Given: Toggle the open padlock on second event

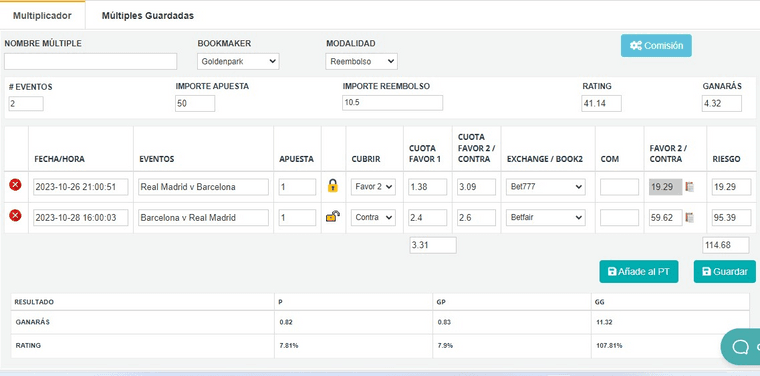Looking at the screenshot, I should coord(332,216).
